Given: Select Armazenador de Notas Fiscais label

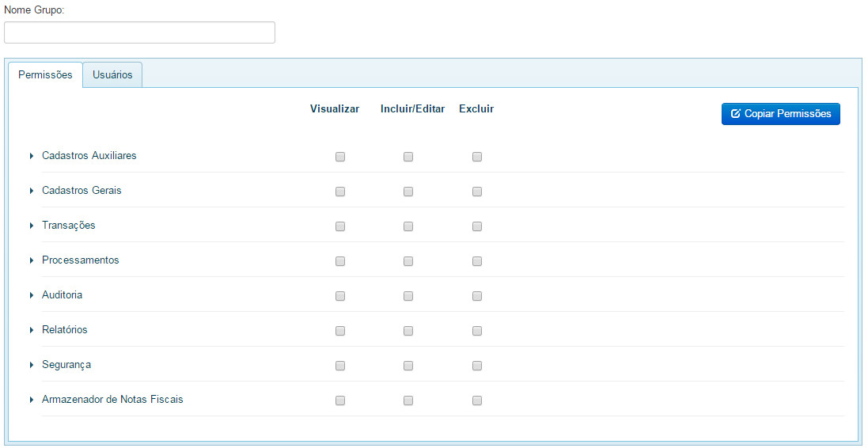Looking at the screenshot, I should point(112,399).
